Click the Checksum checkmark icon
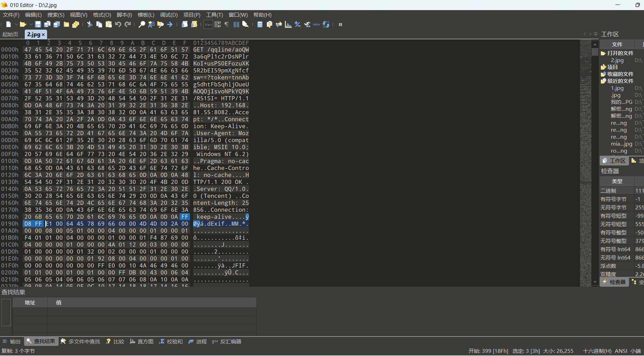This screenshot has height=356, width=644. point(307,24)
